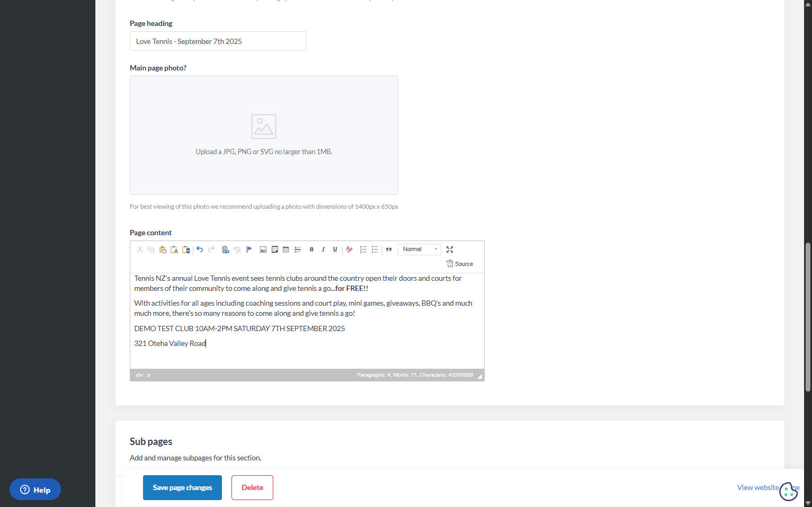Screen dimensions: 812x507
Task: Click inside the page content text area
Action: pyautogui.click(x=307, y=321)
